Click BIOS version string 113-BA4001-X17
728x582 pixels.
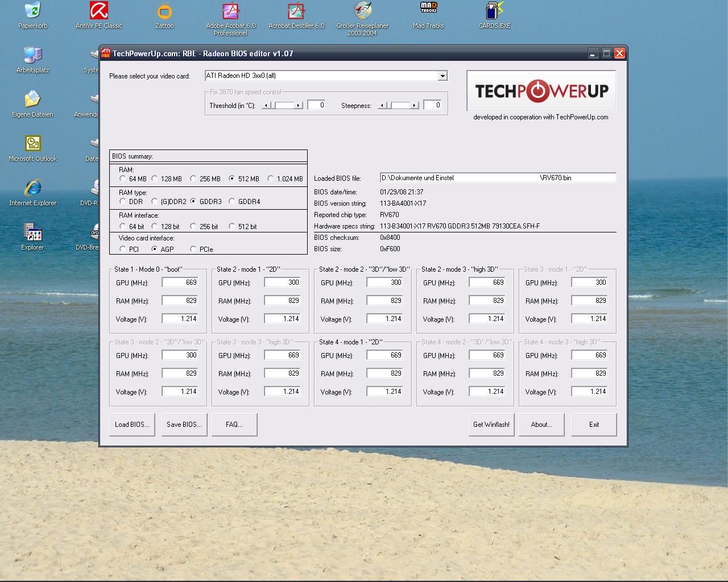click(x=403, y=203)
